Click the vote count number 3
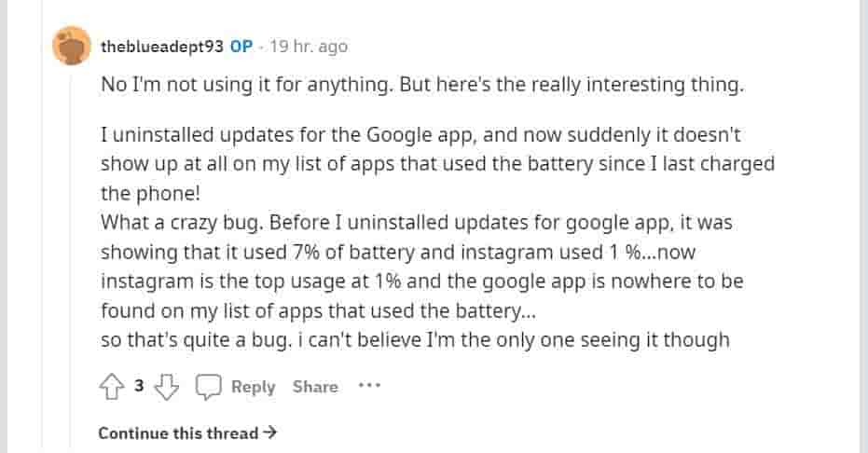 coord(138,386)
